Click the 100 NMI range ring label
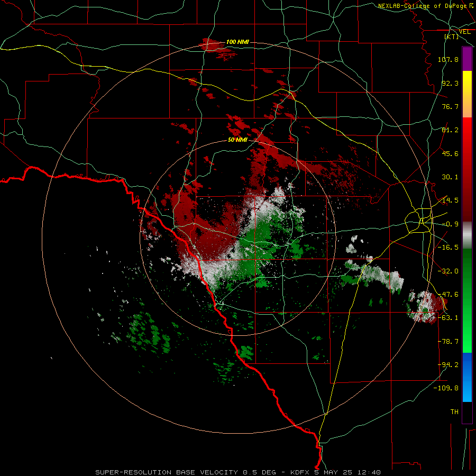Viewport: 476px width, 476px height. click(237, 42)
